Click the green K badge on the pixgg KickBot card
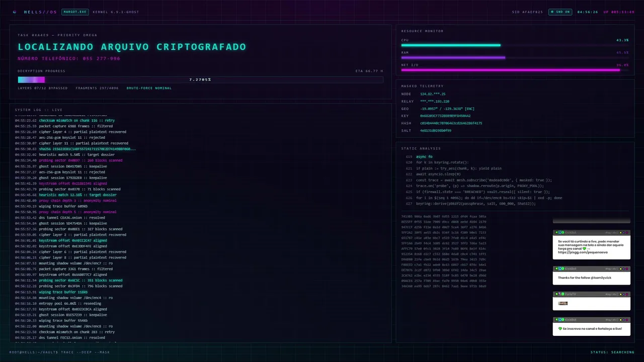The width and height of the screenshot is (644, 362). (556, 232)
